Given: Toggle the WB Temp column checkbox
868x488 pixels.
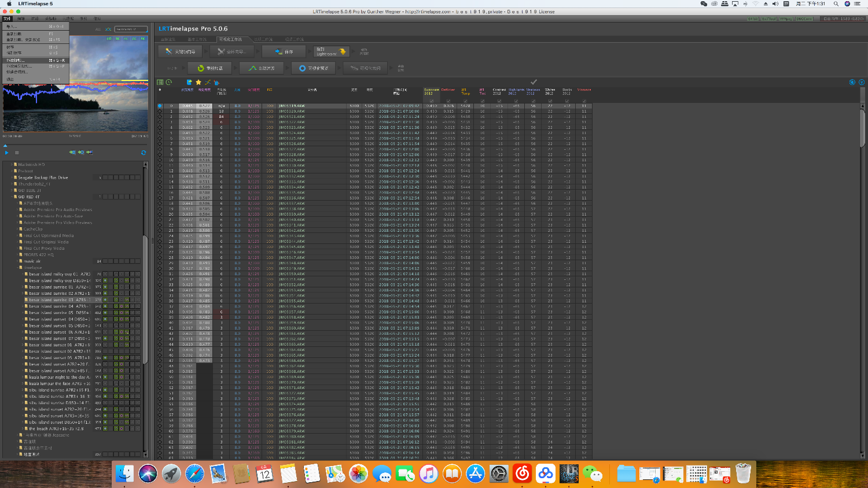Looking at the screenshot, I should tap(465, 101).
